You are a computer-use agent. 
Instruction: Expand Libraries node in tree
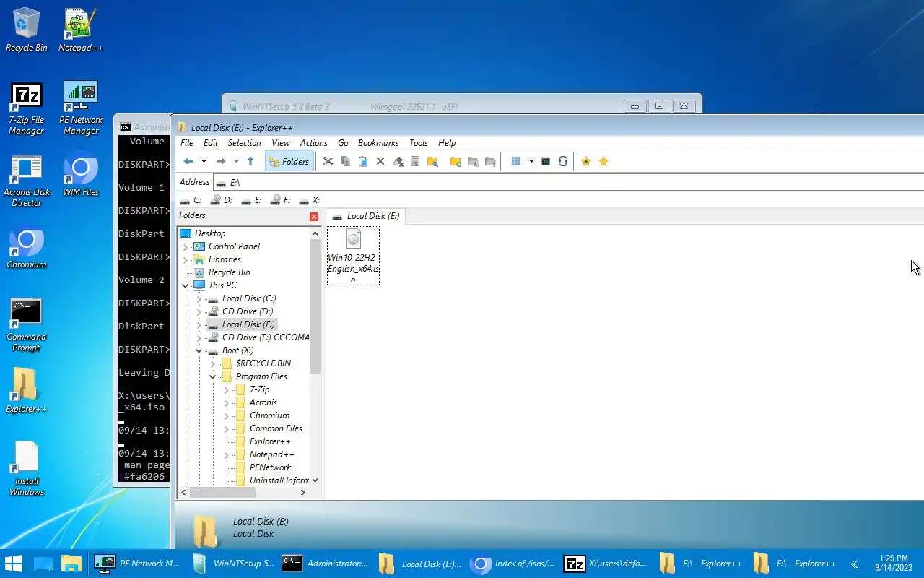coord(186,260)
